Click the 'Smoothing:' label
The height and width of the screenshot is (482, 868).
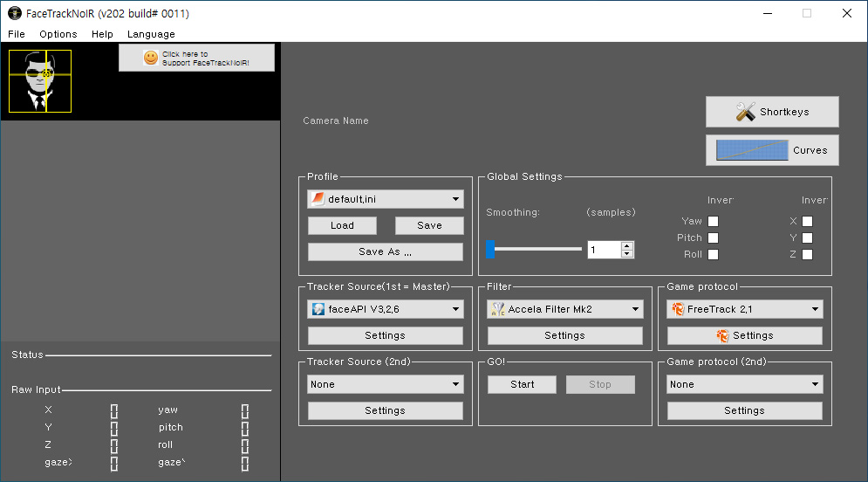513,212
